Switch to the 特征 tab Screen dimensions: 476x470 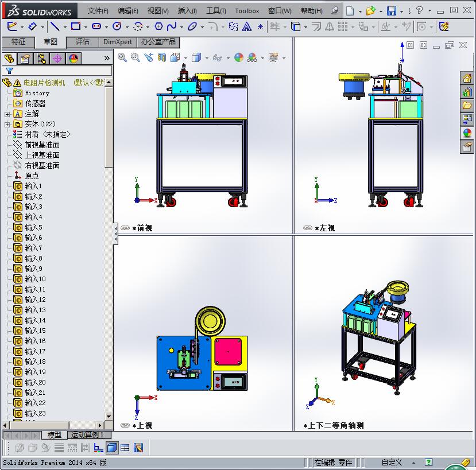18,42
